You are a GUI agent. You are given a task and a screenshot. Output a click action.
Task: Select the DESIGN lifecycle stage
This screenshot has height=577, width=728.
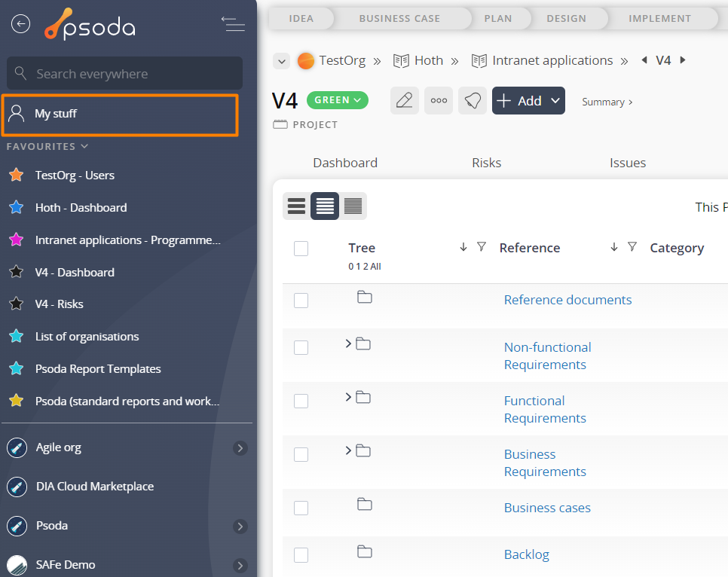(x=567, y=19)
